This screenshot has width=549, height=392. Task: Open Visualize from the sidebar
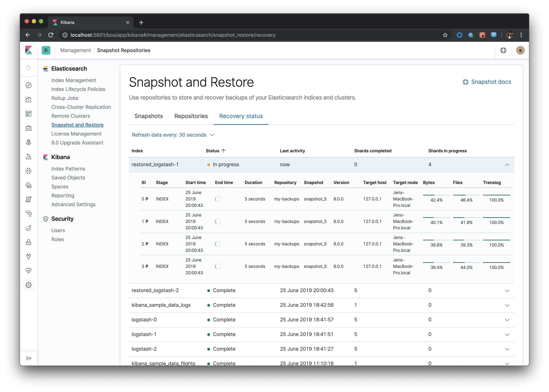29,100
